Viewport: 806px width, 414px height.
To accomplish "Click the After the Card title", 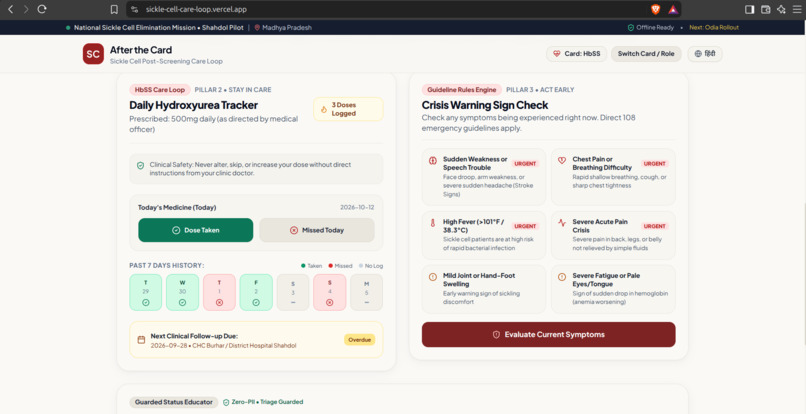I will (x=141, y=50).
